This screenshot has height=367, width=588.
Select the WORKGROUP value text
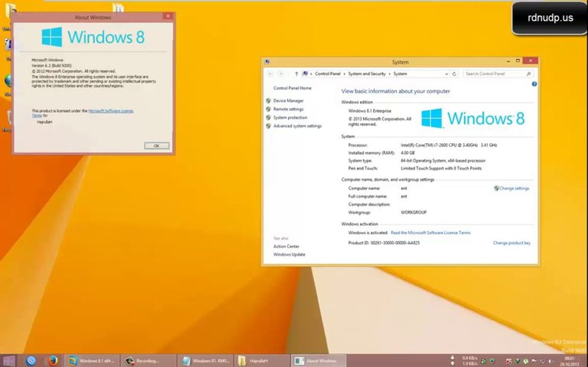(x=414, y=212)
